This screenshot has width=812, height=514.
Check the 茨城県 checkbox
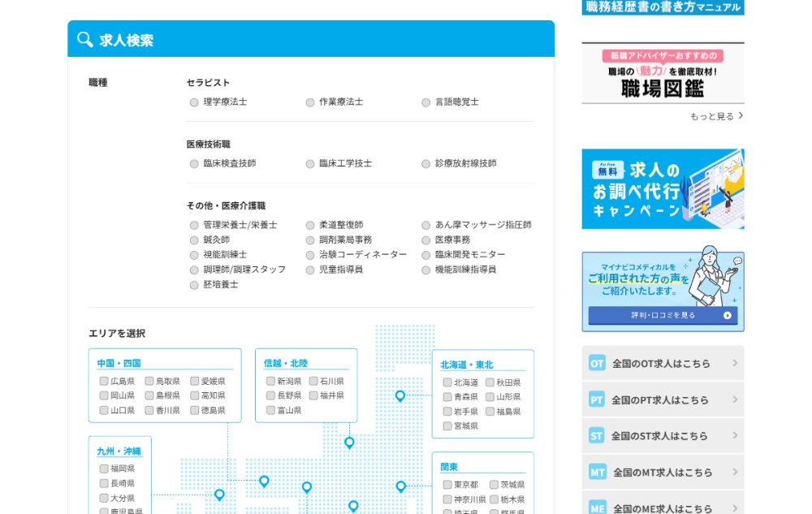(494, 485)
